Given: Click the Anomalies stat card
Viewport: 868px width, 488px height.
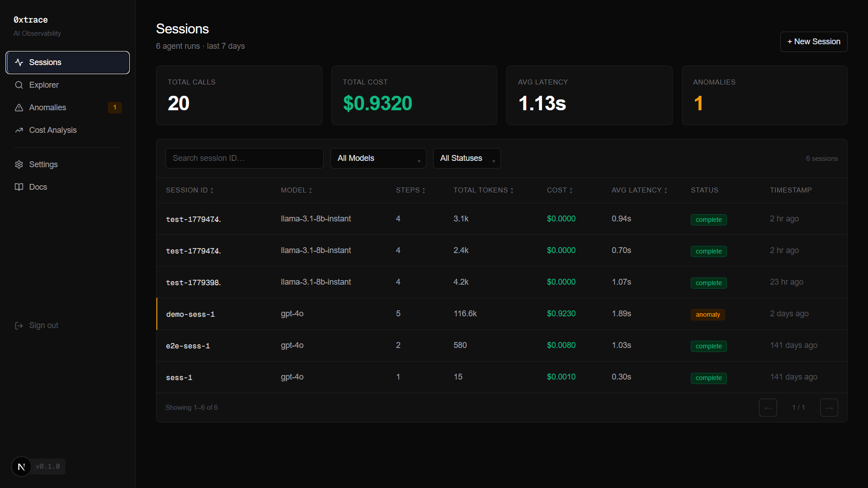Looking at the screenshot, I should [764, 95].
